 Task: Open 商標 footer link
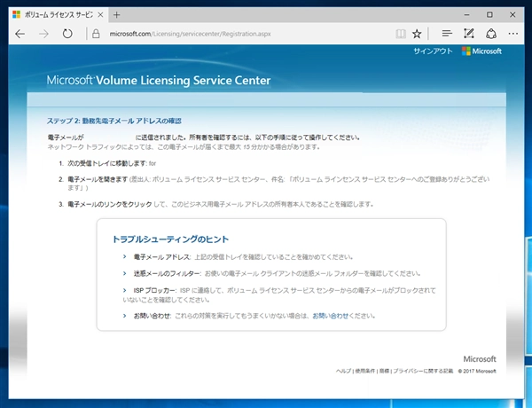pyautogui.click(x=384, y=371)
